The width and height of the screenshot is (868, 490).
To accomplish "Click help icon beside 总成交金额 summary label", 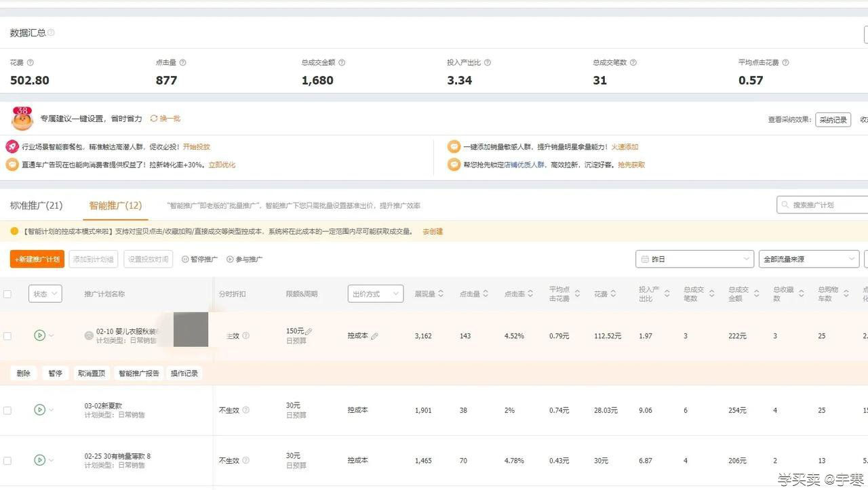I will (342, 62).
